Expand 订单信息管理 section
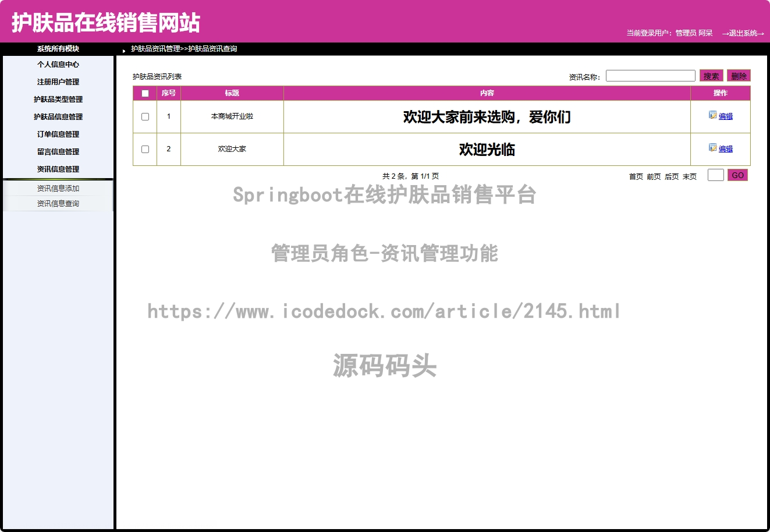 (58, 134)
